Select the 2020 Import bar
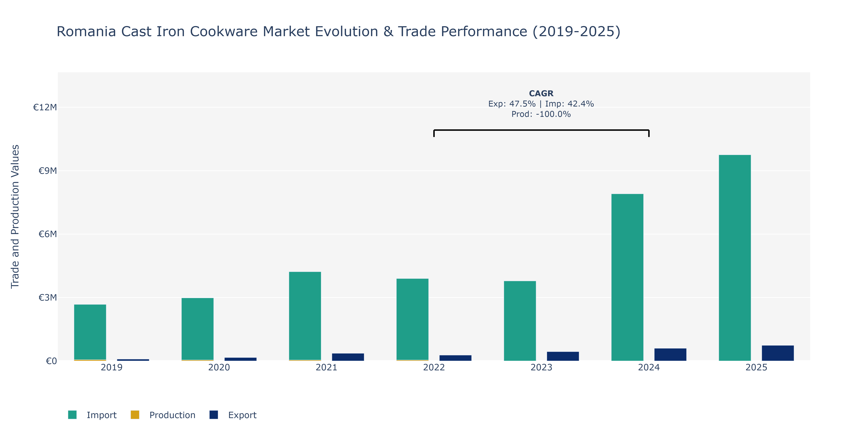868x434 pixels. tap(197, 329)
